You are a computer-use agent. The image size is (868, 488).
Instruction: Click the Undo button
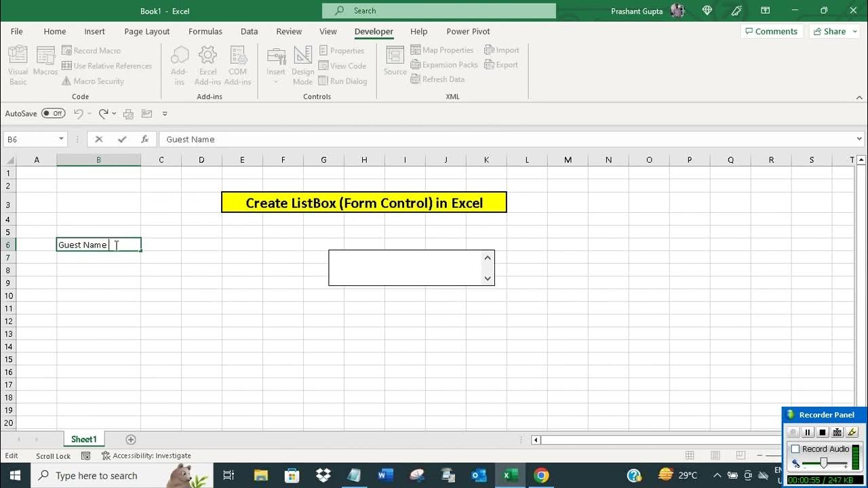[x=79, y=114]
